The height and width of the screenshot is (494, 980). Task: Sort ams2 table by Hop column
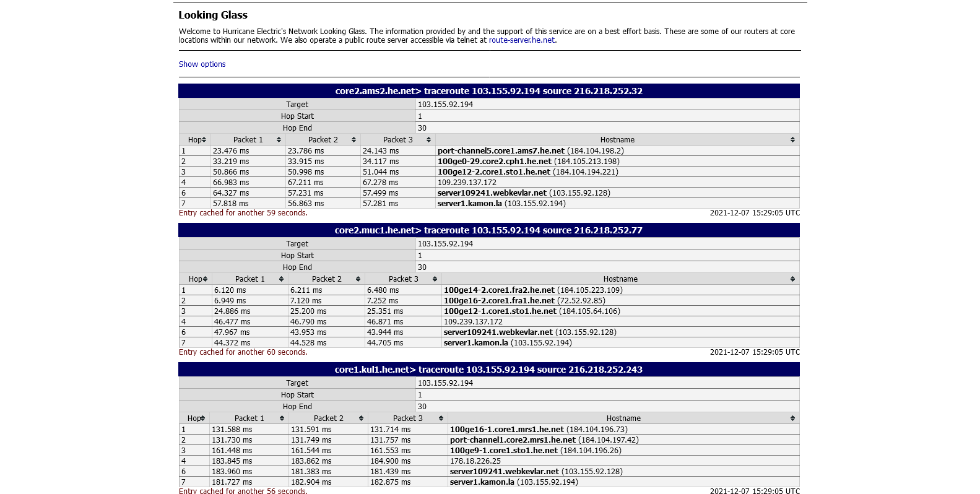tap(197, 140)
